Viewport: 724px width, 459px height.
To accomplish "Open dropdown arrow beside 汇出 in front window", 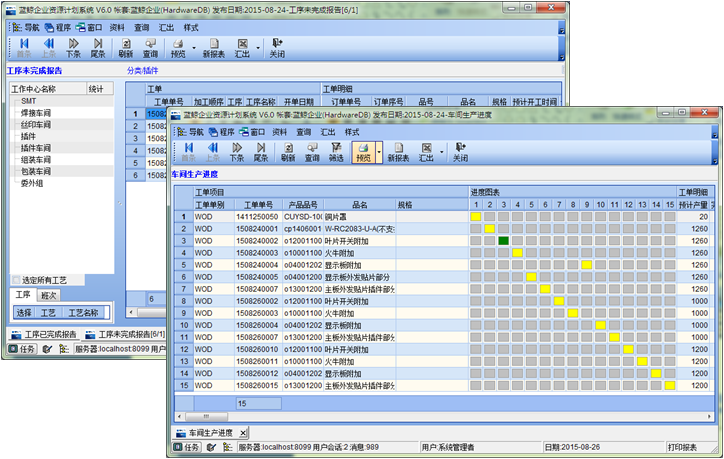I will click(x=441, y=152).
